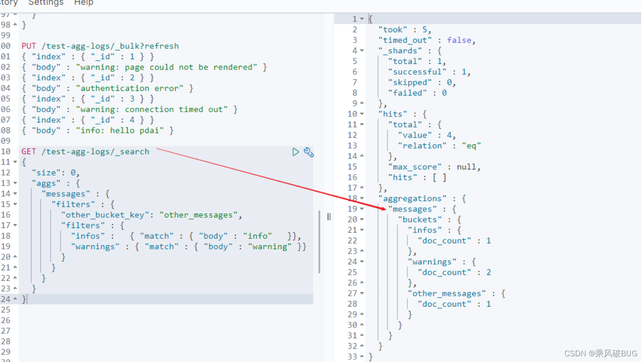Collapse the "_shards" block in response

coord(362,51)
